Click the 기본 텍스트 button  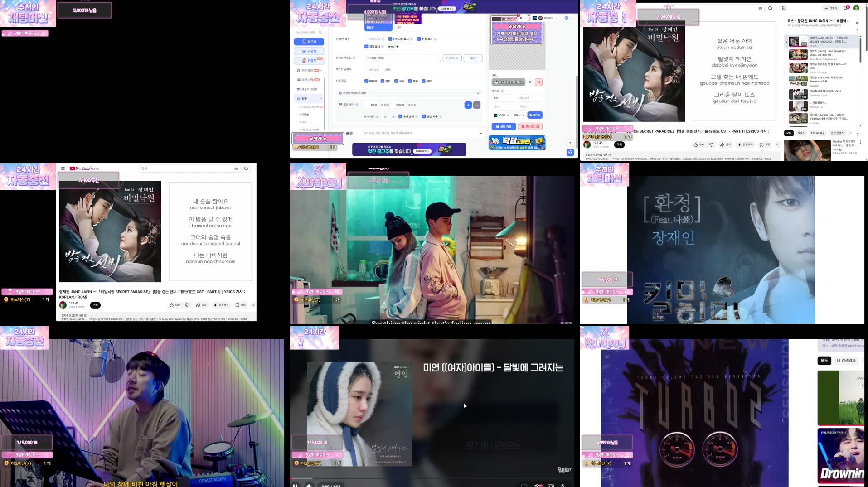(452, 58)
